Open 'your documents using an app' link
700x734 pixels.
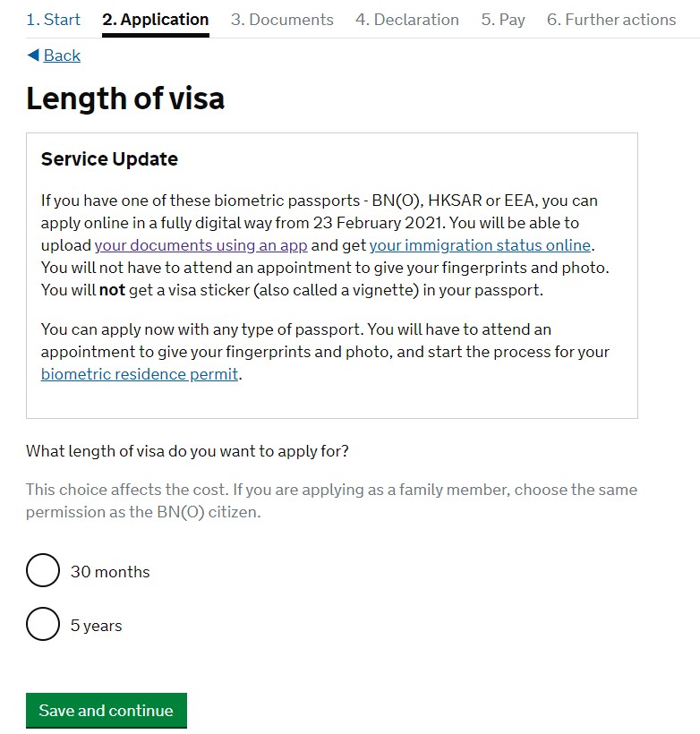[x=201, y=245]
